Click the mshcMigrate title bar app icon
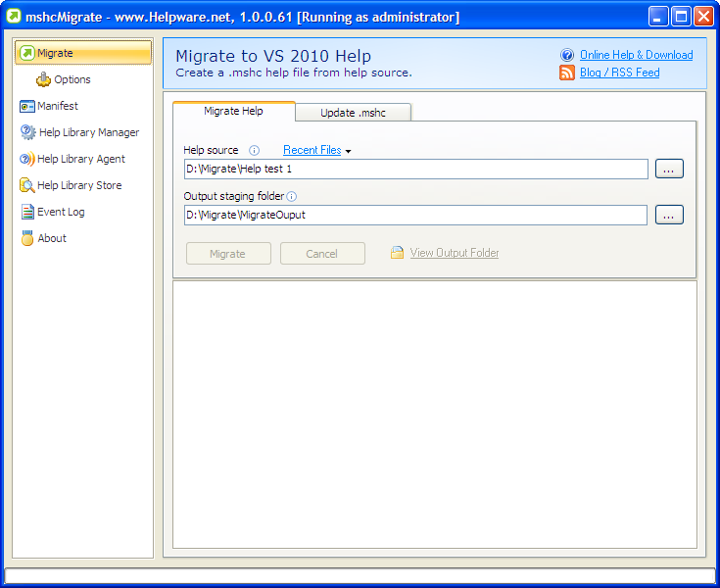Viewport: 720px width, 588px height. pos(14,17)
